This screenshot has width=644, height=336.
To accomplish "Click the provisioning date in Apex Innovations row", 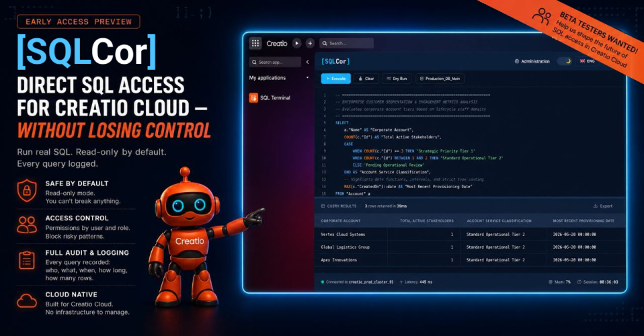I will 574,259.
